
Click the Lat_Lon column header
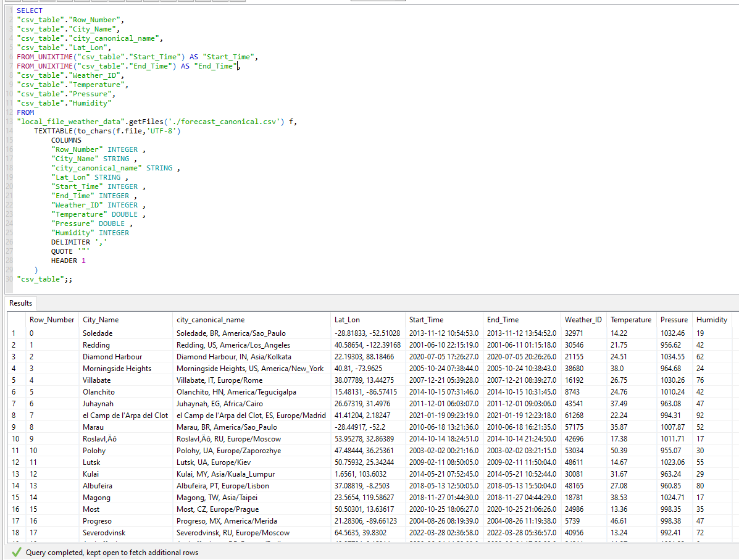click(x=347, y=320)
